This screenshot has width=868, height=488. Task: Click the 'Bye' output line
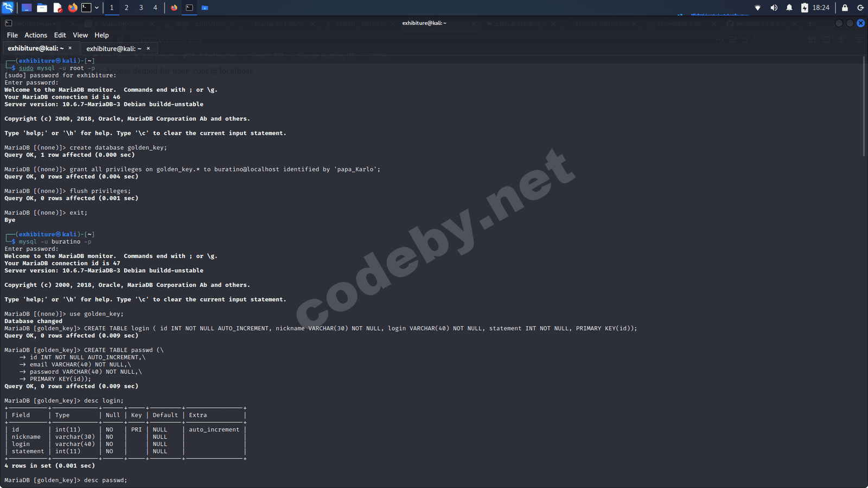click(10, 220)
